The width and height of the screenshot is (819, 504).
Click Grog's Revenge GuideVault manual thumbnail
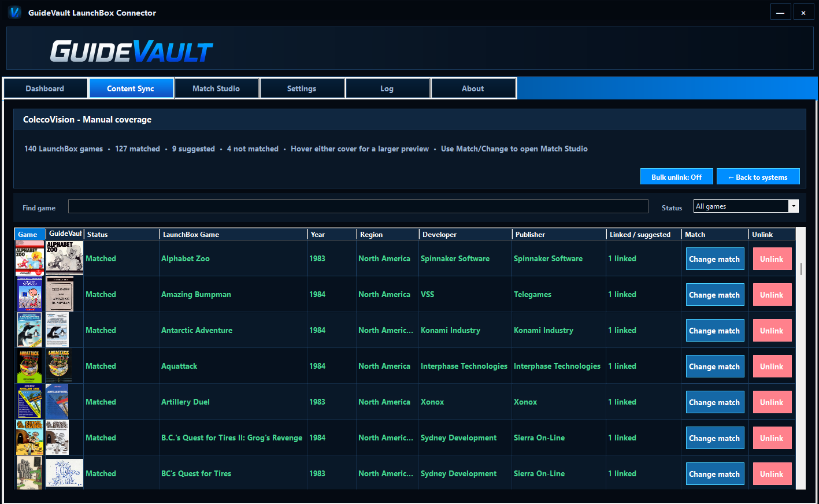click(x=57, y=438)
